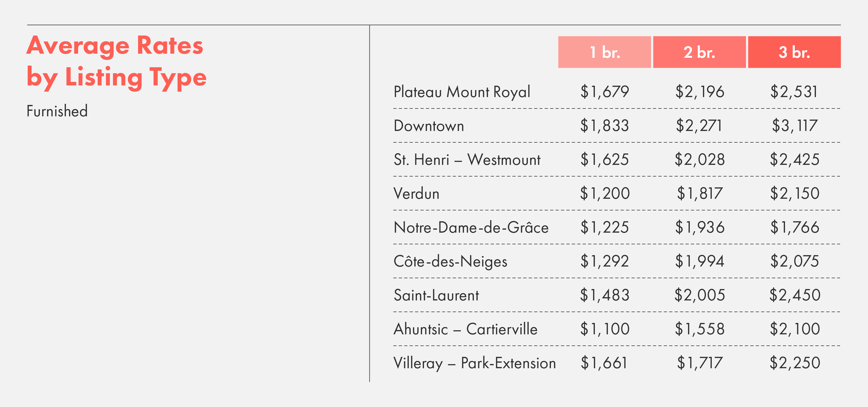Select Villeray – Park-Extension row label

475,363
